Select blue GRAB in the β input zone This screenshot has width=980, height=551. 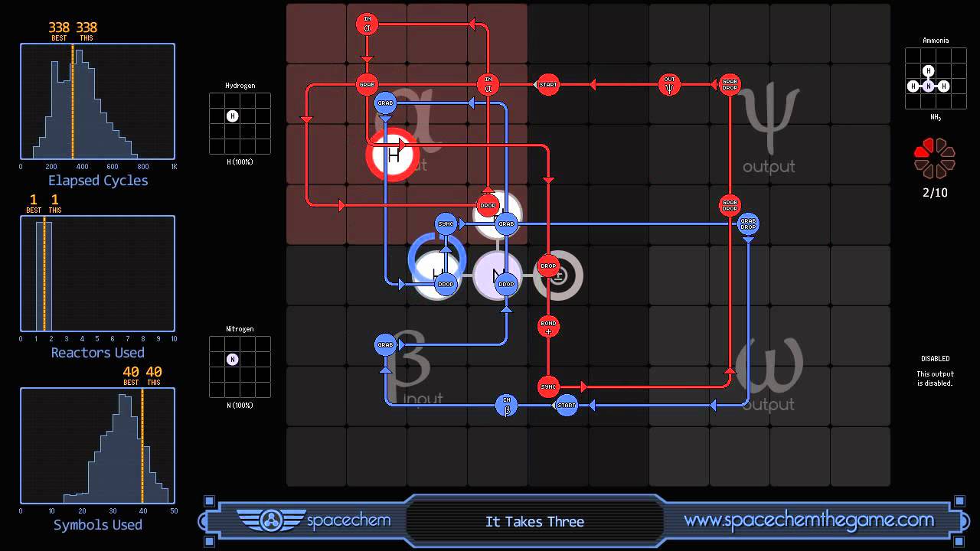tap(385, 344)
